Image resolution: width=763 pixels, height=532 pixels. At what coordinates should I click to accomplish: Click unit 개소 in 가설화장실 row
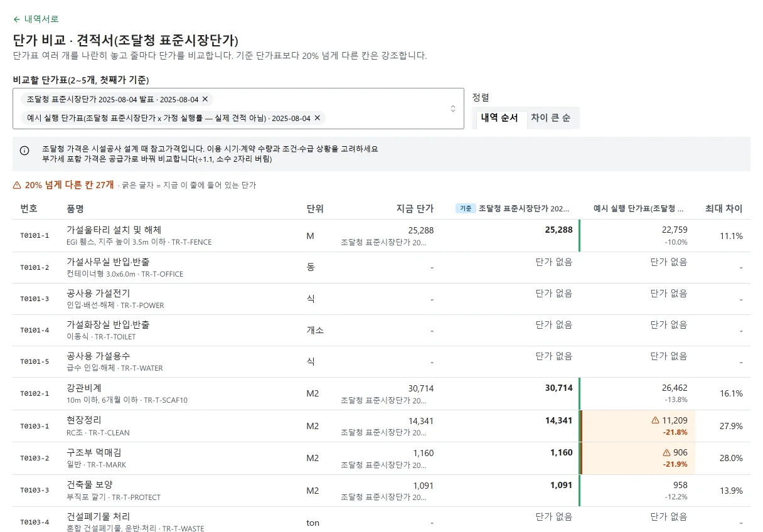315,330
